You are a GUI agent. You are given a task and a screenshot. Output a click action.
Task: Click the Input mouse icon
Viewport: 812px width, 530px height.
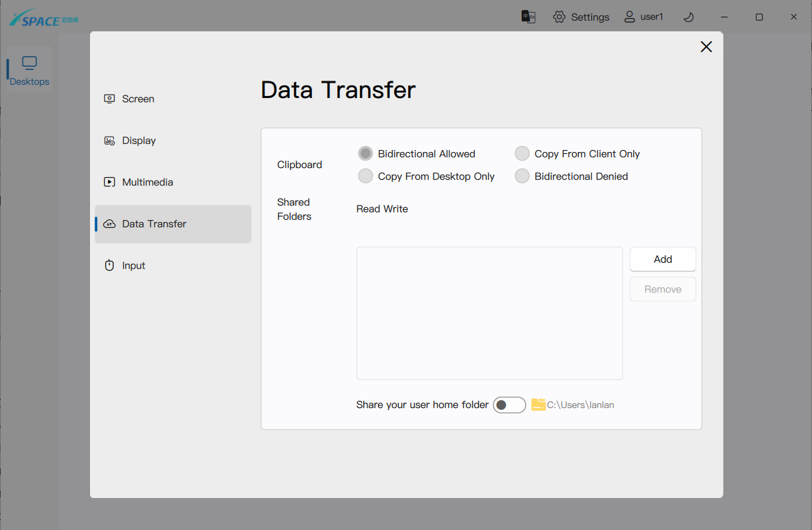(x=109, y=265)
